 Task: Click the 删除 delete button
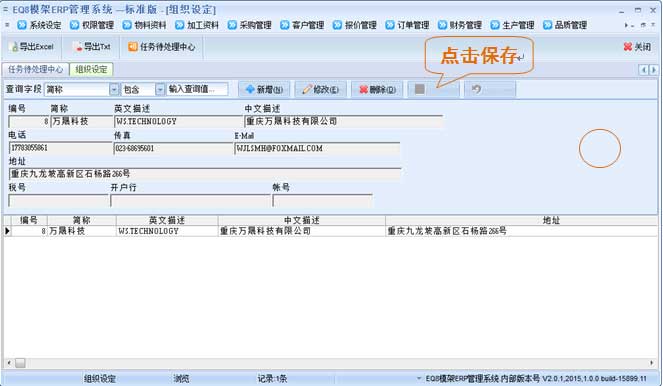(377, 89)
